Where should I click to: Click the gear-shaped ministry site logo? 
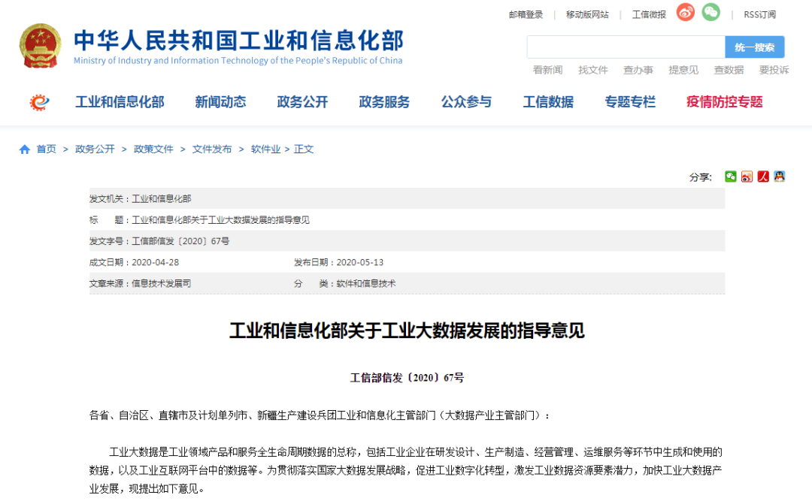point(40,102)
